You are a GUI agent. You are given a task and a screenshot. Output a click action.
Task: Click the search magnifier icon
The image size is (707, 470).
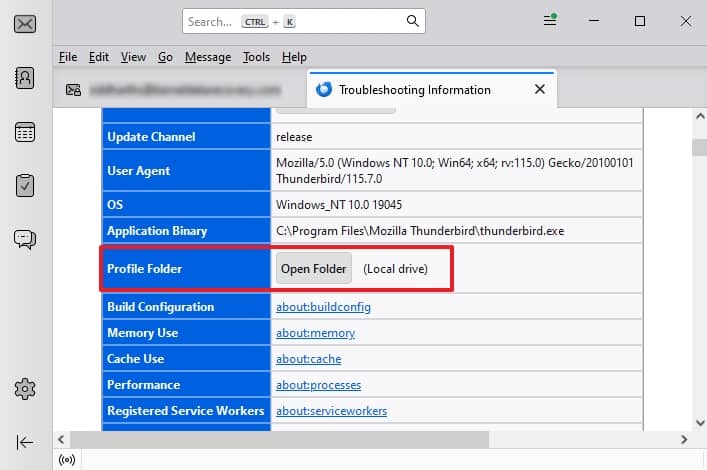413,21
